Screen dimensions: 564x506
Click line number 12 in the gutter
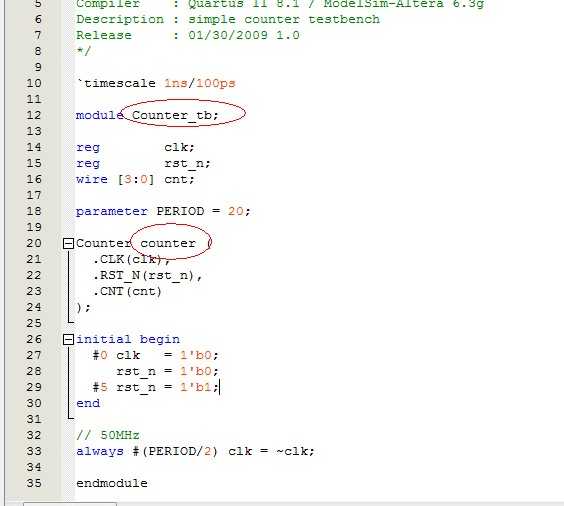pos(34,115)
